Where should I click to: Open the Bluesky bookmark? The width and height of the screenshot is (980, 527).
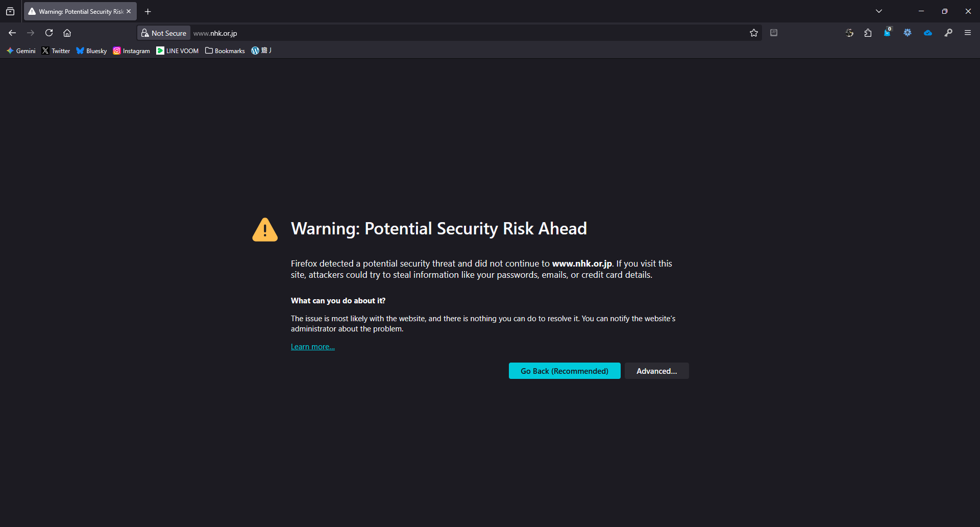(x=91, y=51)
